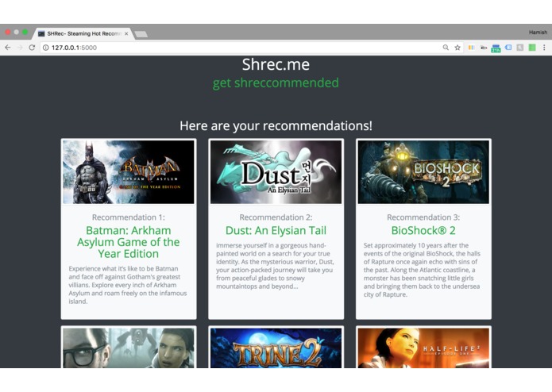Viewport: 552px width, 392px height.
Task: Click the dark camera-like extension icon
Action: [484, 48]
